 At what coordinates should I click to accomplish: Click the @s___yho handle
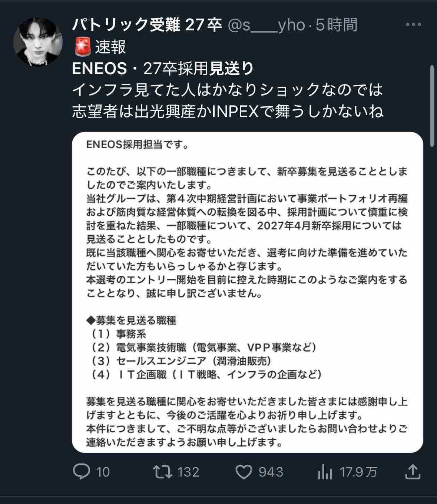pos(265,25)
